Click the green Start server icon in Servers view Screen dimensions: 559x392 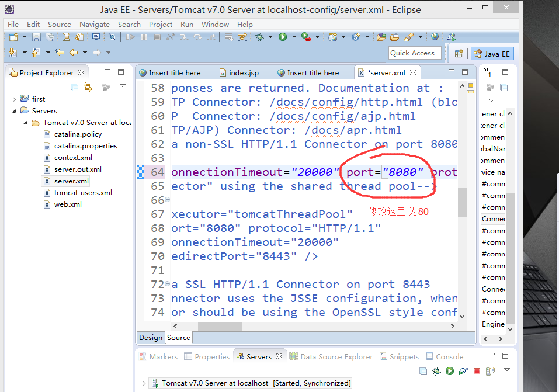click(450, 372)
